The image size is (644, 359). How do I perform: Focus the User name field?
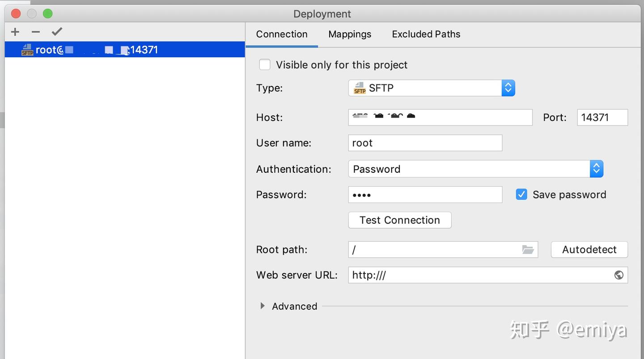tap(425, 143)
